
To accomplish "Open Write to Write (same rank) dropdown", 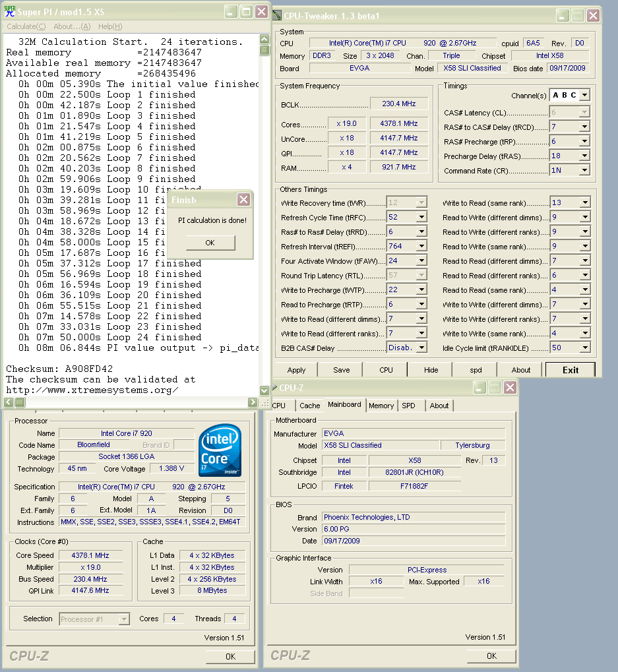I will pyautogui.click(x=585, y=333).
